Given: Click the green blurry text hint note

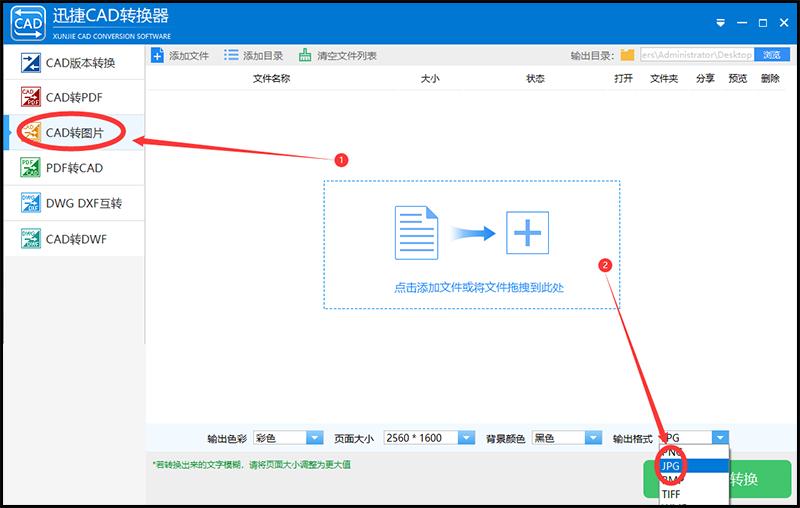Looking at the screenshot, I should [x=252, y=465].
